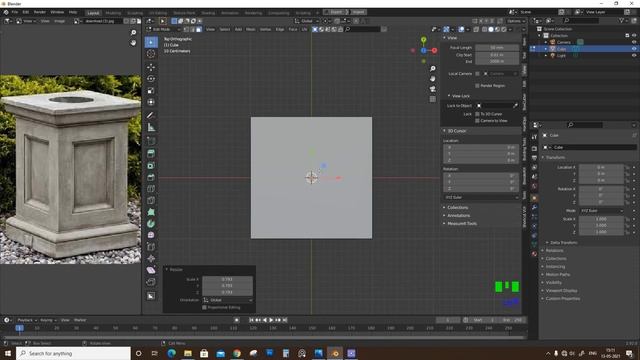
Task: Expand the Camera item in outliner
Action: [546, 42]
